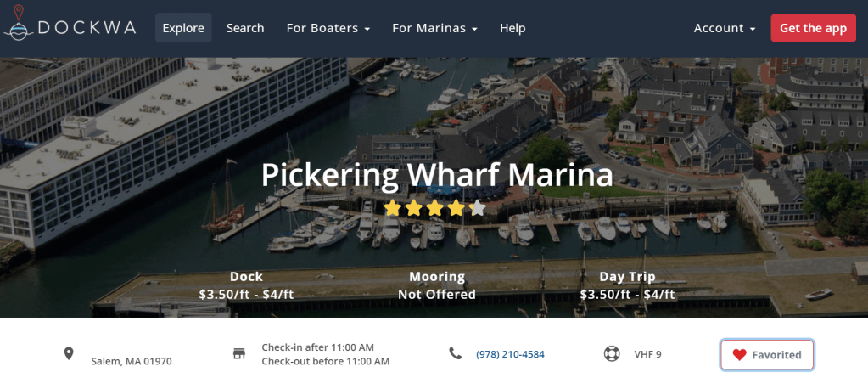The height and width of the screenshot is (389, 868).
Task: Click the Day Trip pricing info
Action: (627, 285)
